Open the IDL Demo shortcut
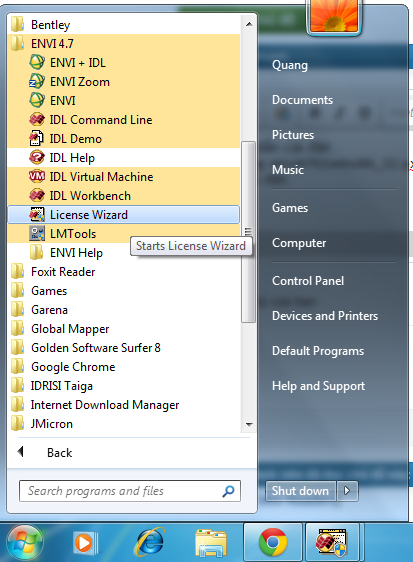 click(x=123, y=139)
